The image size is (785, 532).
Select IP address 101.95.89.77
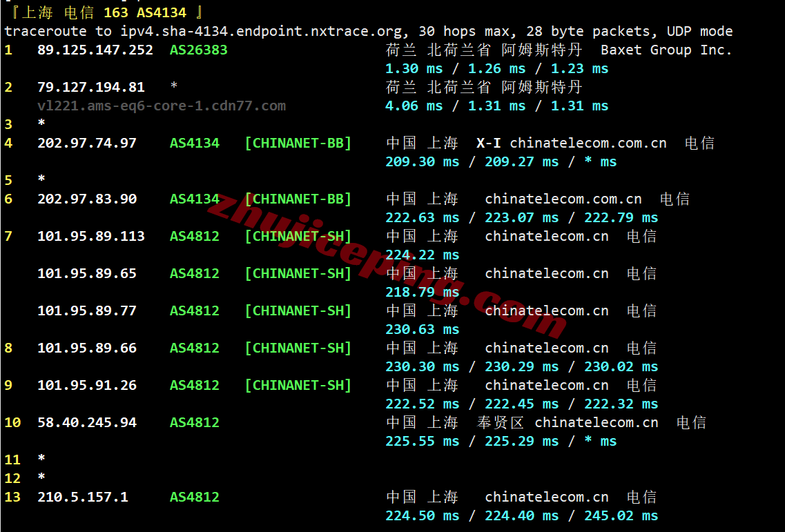coord(87,311)
